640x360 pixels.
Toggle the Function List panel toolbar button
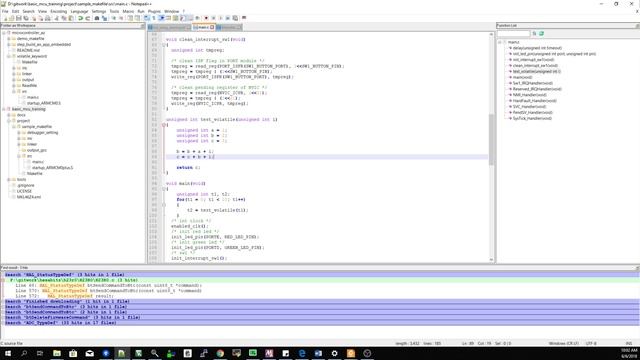pos(182,18)
